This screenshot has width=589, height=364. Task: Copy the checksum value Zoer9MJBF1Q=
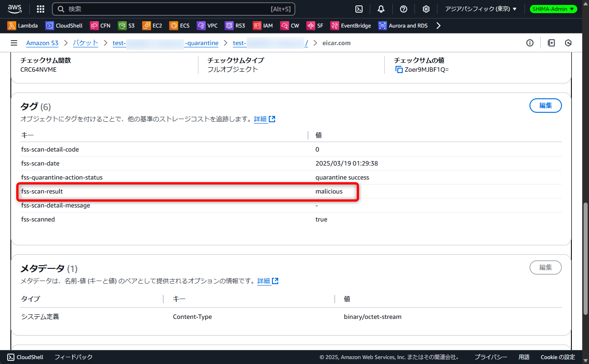coord(399,69)
